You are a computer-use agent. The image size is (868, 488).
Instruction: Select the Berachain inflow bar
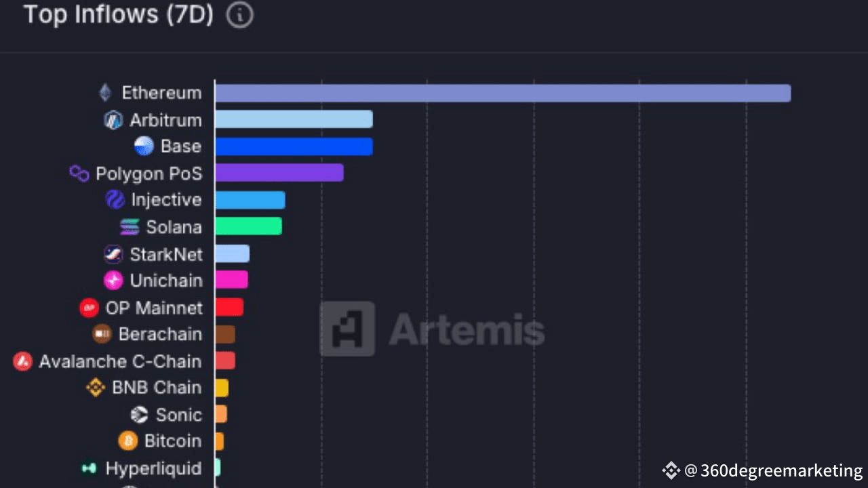(x=225, y=334)
